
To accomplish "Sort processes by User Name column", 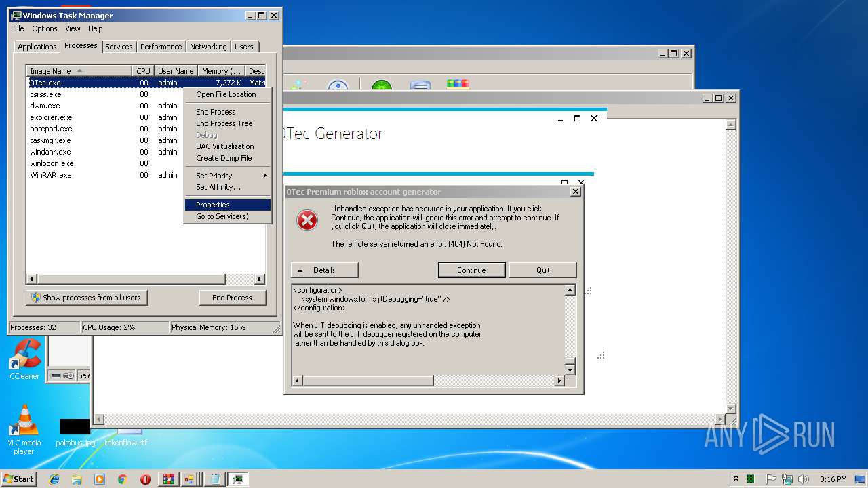I will pos(176,70).
